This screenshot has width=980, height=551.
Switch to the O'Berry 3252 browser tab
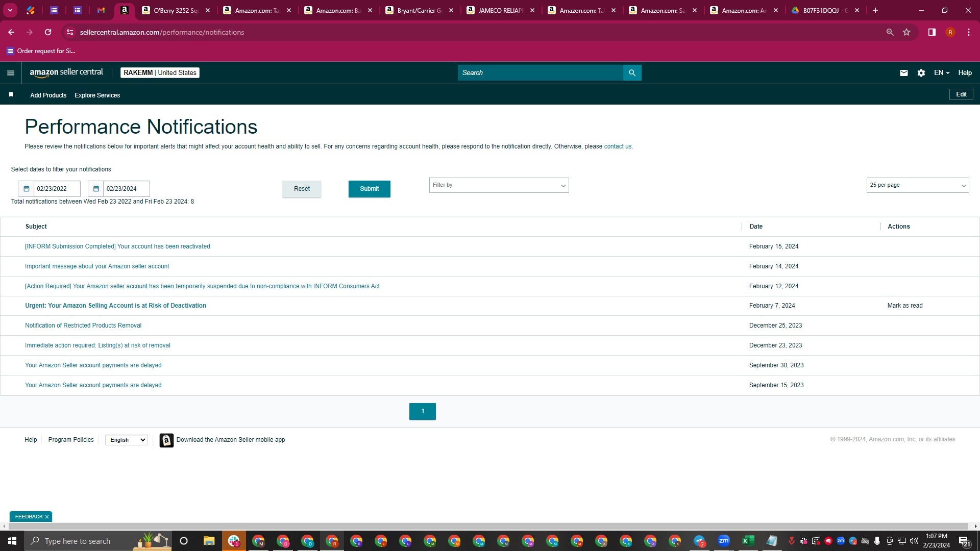[176, 10]
